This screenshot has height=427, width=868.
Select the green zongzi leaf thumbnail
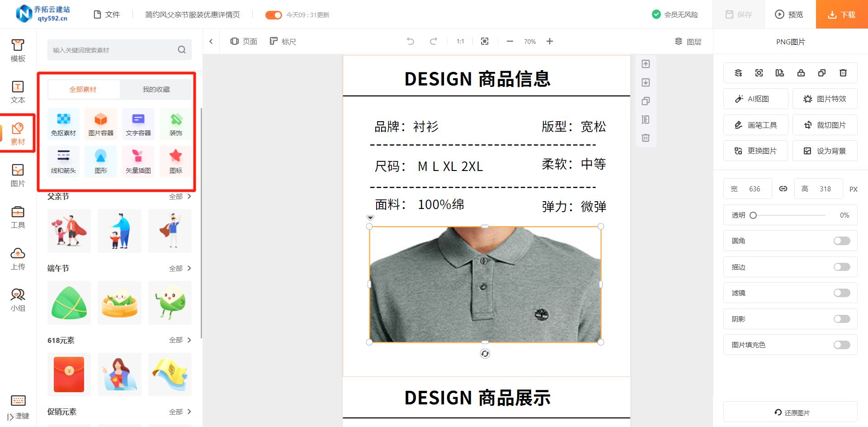69,303
